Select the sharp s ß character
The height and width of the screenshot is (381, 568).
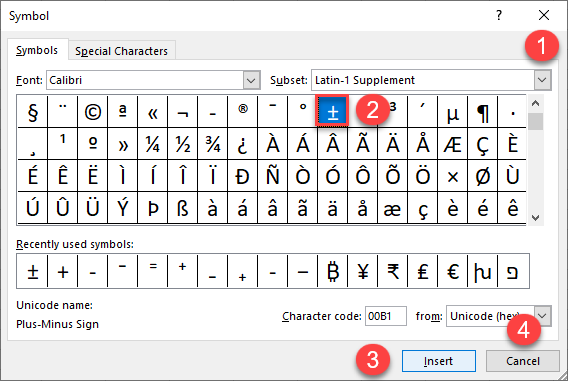coord(183,208)
